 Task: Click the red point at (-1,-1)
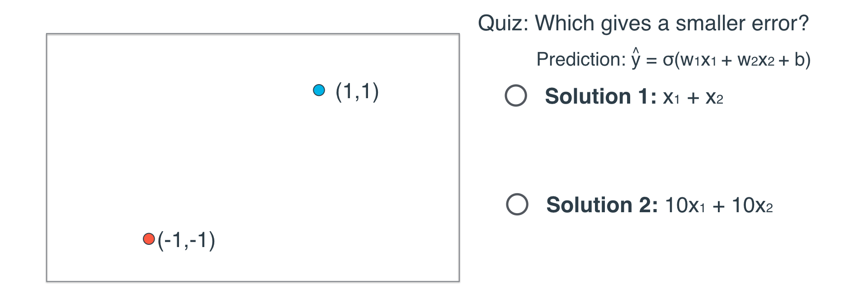(149, 239)
